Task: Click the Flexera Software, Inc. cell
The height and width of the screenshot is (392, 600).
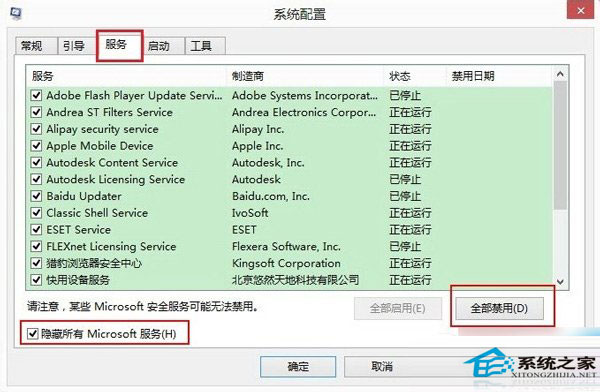Action: (286, 247)
